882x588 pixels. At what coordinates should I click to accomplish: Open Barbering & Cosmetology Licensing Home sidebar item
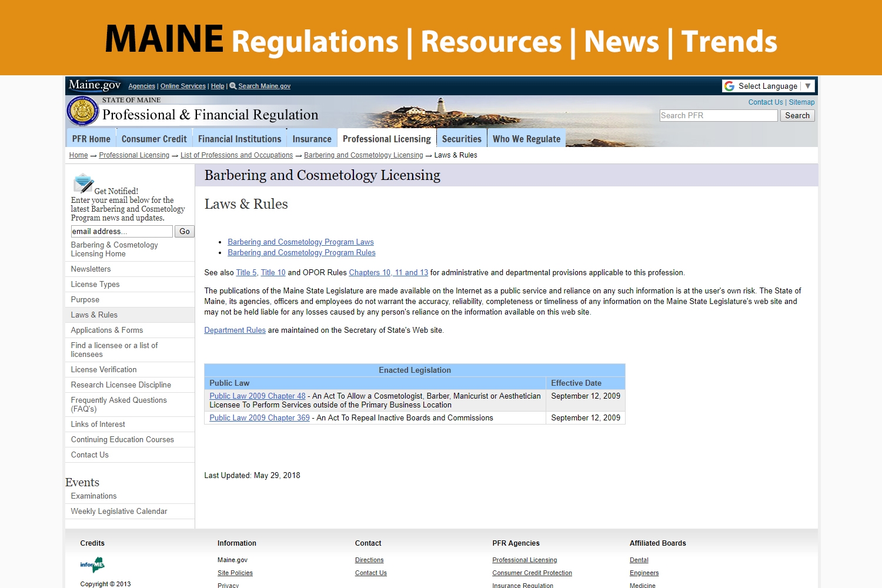[130, 249]
